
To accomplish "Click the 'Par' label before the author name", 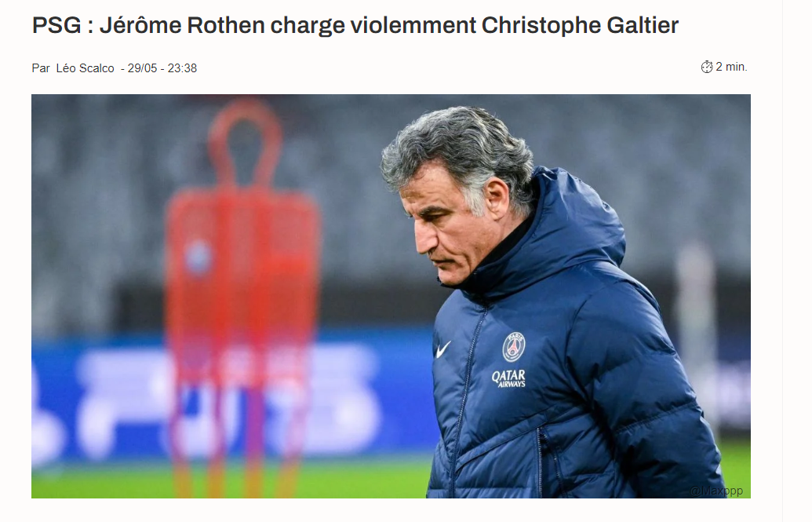I will 41,68.
